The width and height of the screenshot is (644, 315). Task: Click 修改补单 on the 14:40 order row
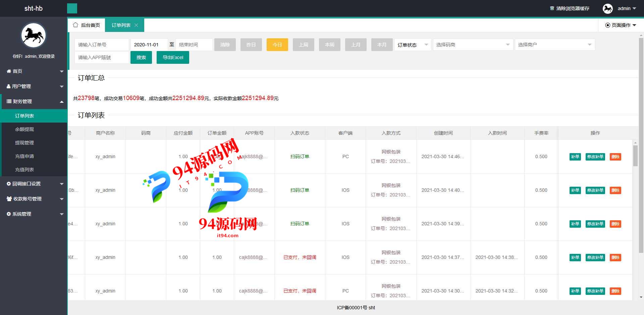[595, 190]
